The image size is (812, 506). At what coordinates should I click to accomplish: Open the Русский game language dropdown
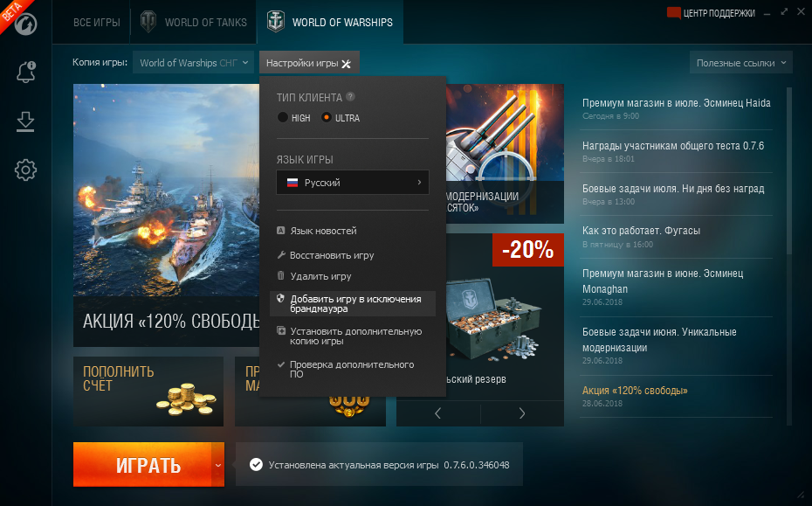tap(353, 183)
